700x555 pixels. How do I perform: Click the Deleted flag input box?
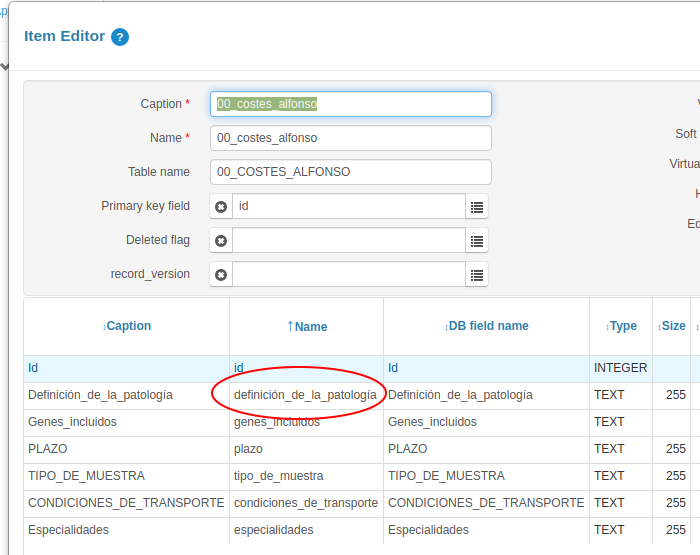(x=349, y=240)
